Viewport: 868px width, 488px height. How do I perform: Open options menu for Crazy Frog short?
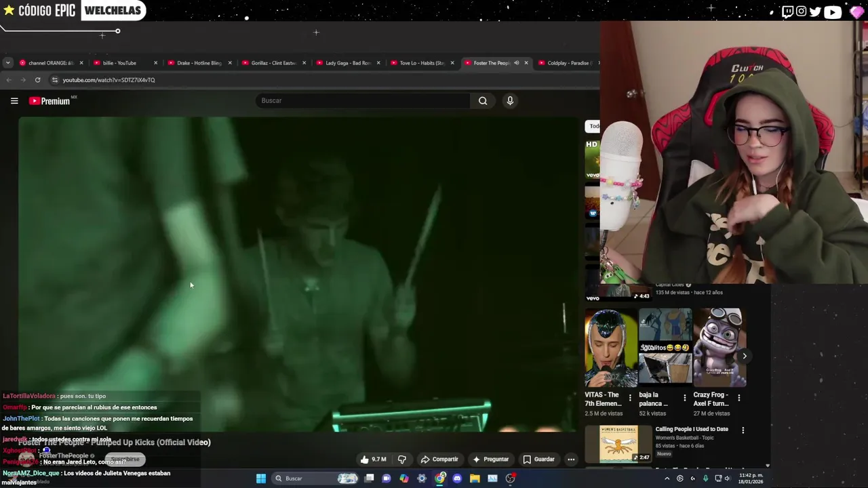738,398
